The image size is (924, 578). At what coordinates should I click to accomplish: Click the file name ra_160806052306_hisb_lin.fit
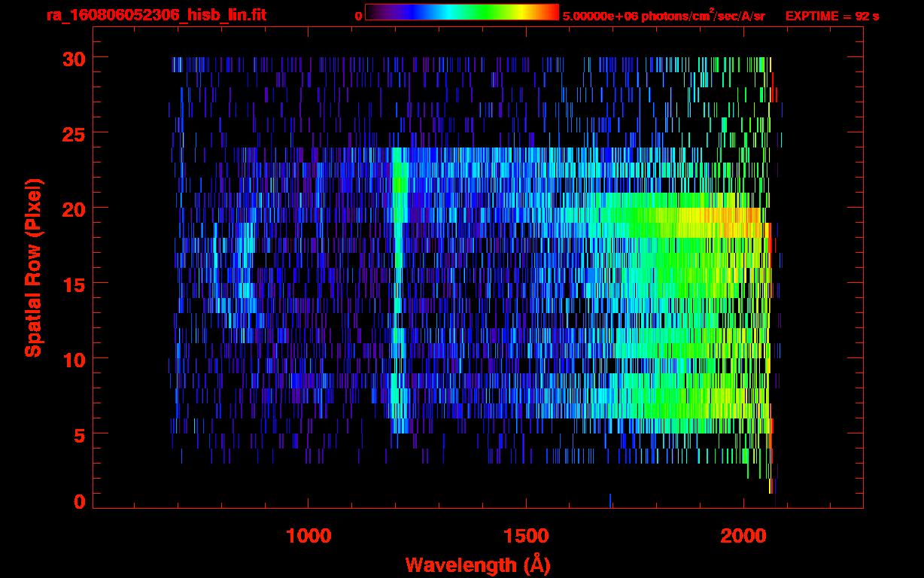pyautogui.click(x=156, y=15)
